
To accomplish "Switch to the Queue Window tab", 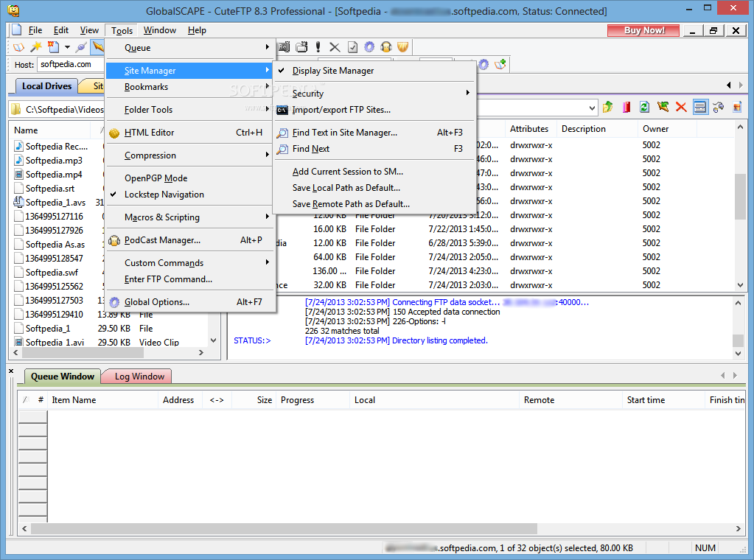I will (x=63, y=377).
